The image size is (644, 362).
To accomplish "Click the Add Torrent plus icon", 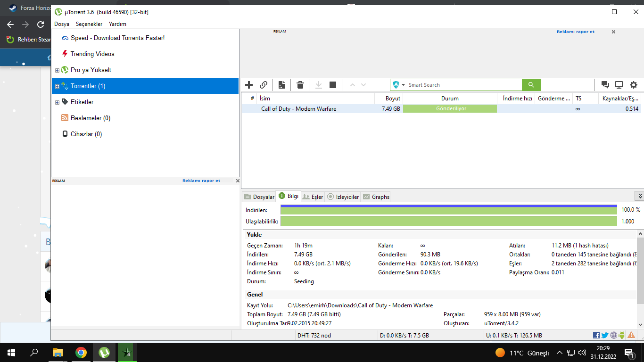I will pyautogui.click(x=249, y=85).
